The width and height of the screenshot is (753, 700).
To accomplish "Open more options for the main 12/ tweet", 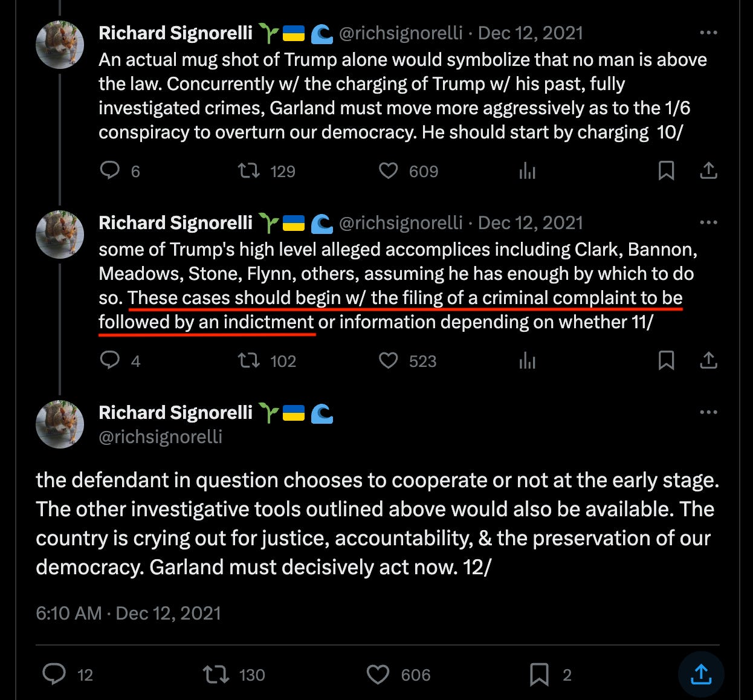I will click(708, 412).
